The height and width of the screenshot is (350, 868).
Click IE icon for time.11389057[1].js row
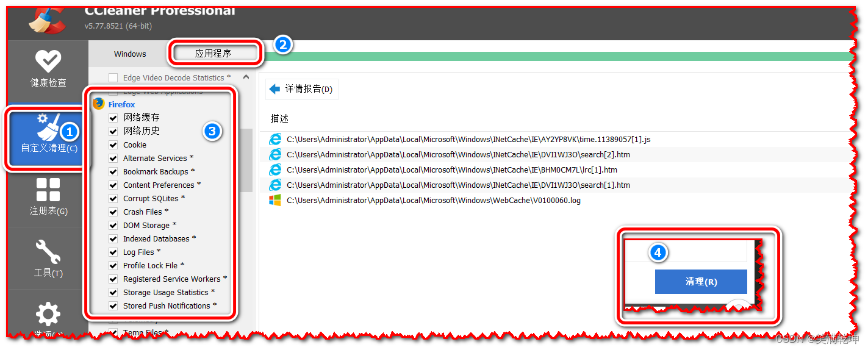[x=276, y=140]
